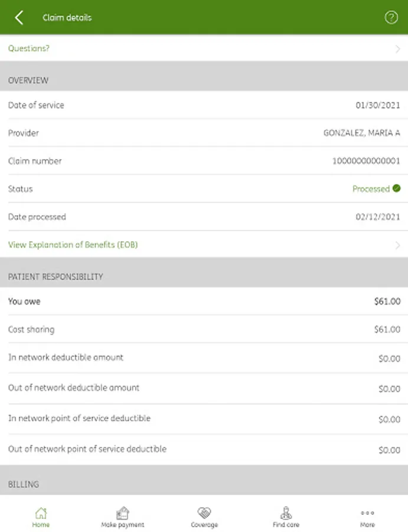
Task: Tap the Home house icon
Action: tap(41, 512)
